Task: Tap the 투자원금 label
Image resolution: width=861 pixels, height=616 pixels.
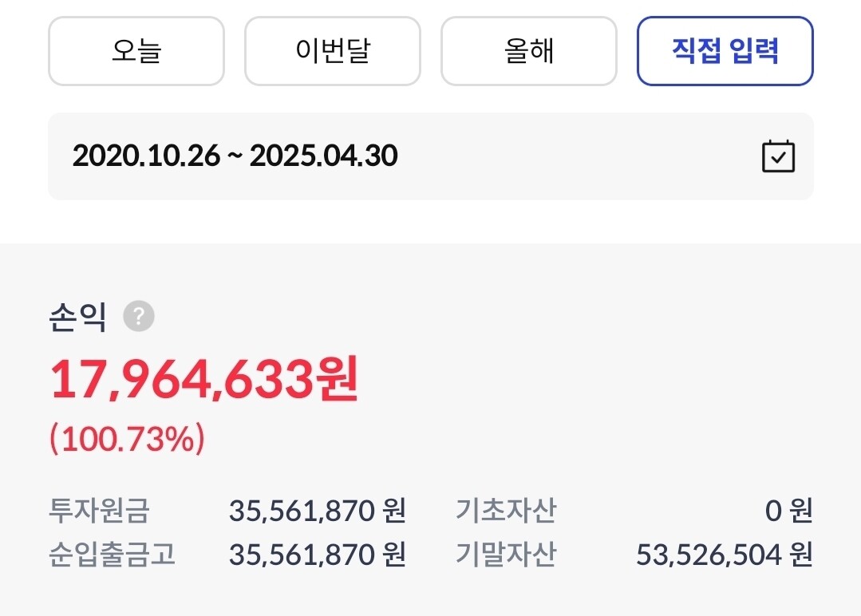Action: [x=99, y=511]
